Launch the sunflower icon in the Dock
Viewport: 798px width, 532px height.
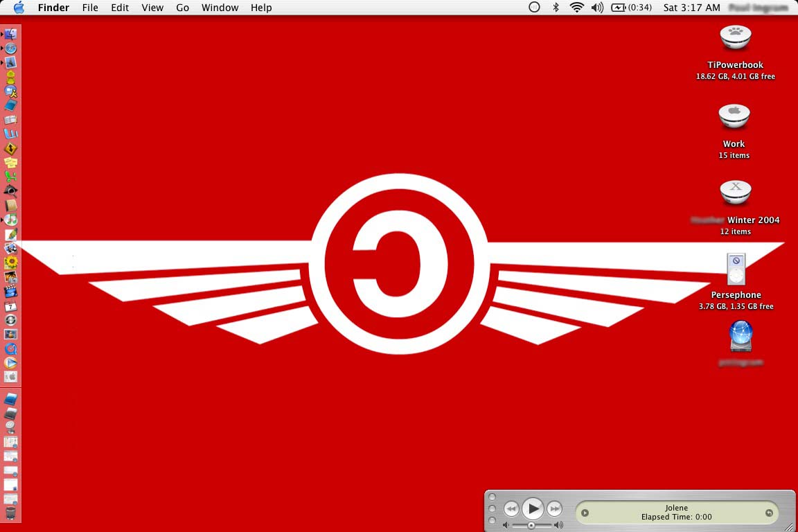(x=10, y=263)
